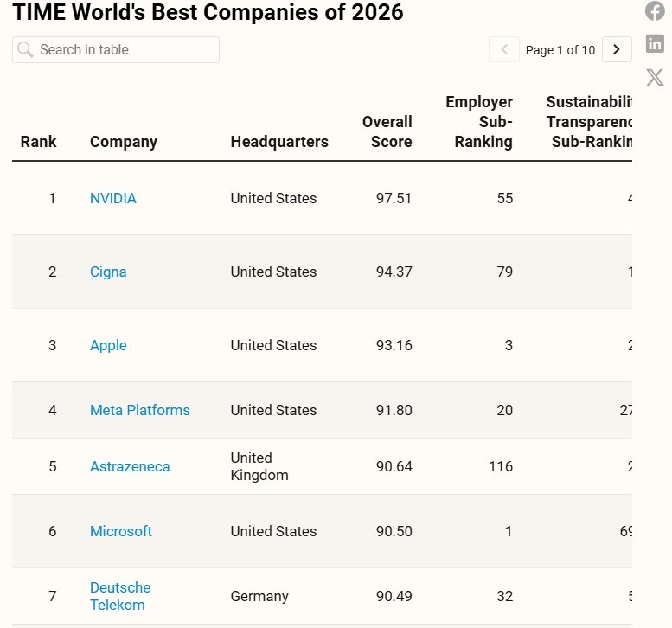Sort by Sustainability Transparency Sub-Ranking header
The height and width of the screenshot is (628, 672).
pos(589,122)
